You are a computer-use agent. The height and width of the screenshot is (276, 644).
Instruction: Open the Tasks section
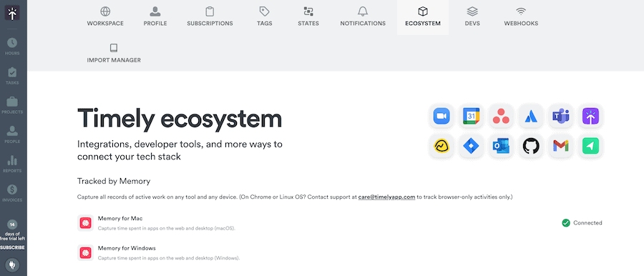pos(12,76)
